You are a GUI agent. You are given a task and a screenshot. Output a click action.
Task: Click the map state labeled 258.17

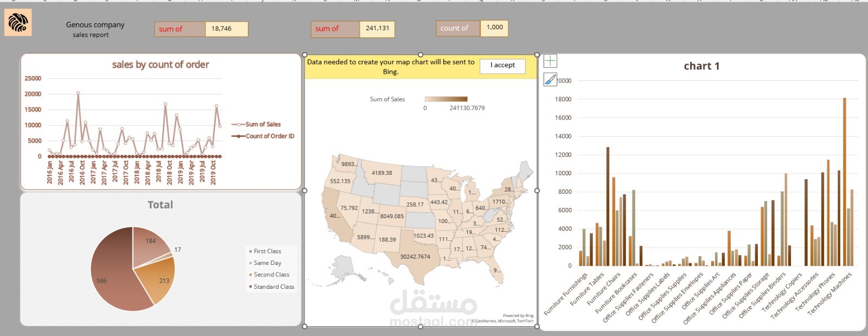[415, 205]
